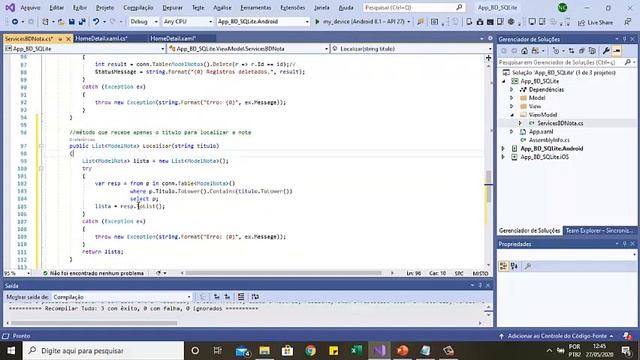Click the categorized view icon in Properties panel
Screen dimensions: 640x360
(x=503, y=266)
